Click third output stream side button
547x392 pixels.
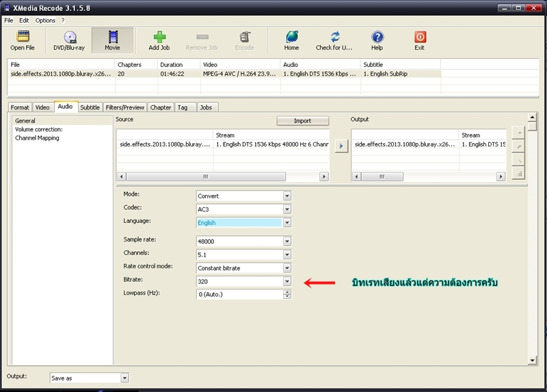click(x=518, y=160)
